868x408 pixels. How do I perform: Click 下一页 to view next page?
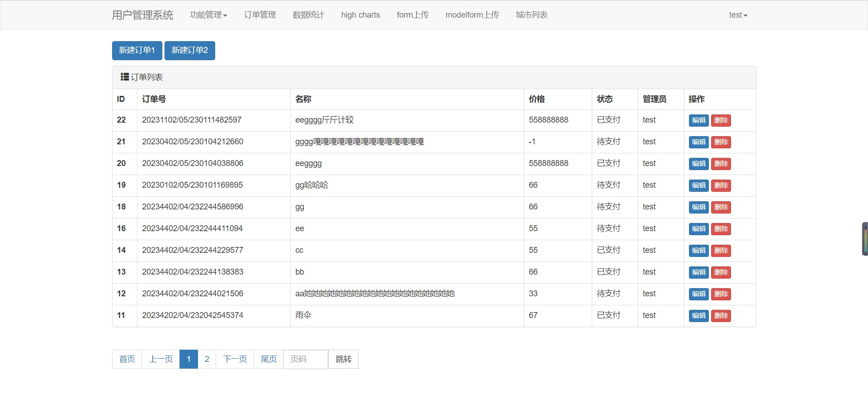(235, 359)
